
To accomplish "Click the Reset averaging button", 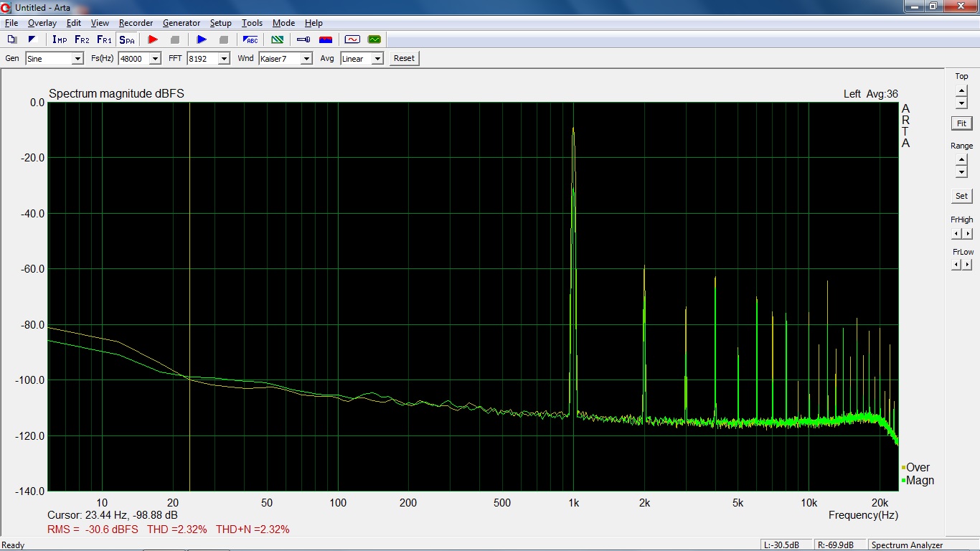I will click(x=404, y=59).
